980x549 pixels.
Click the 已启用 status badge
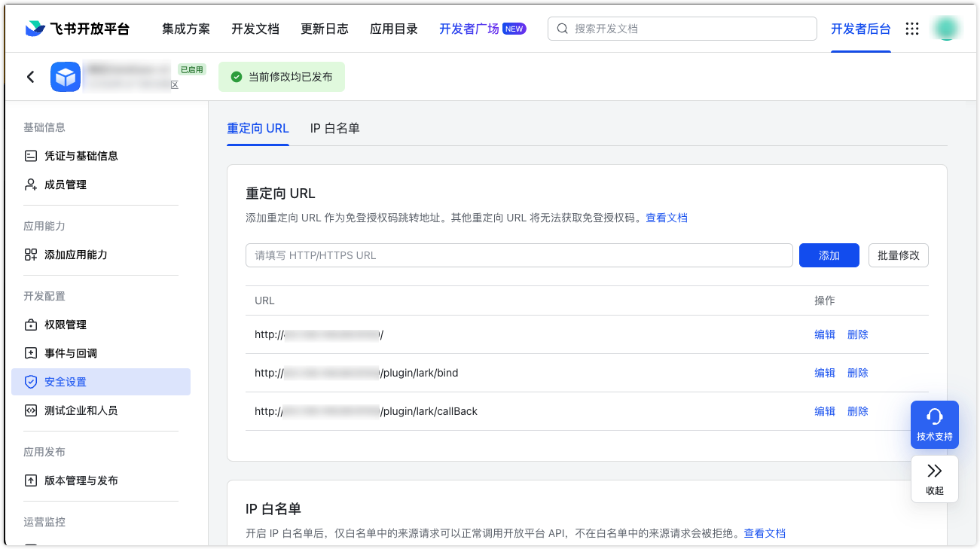tap(191, 69)
